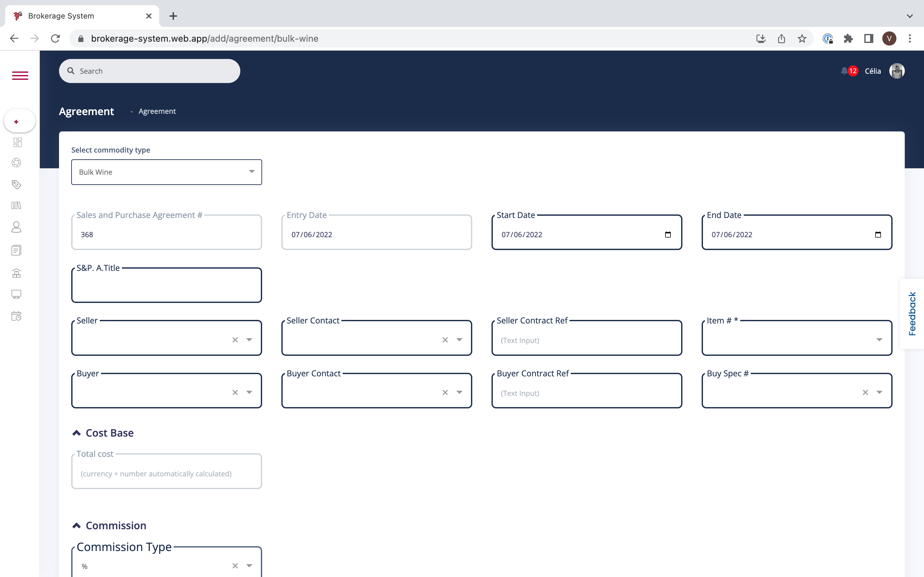This screenshot has height=577, width=924.
Task: Expand the Item # dropdown
Action: click(879, 340)
